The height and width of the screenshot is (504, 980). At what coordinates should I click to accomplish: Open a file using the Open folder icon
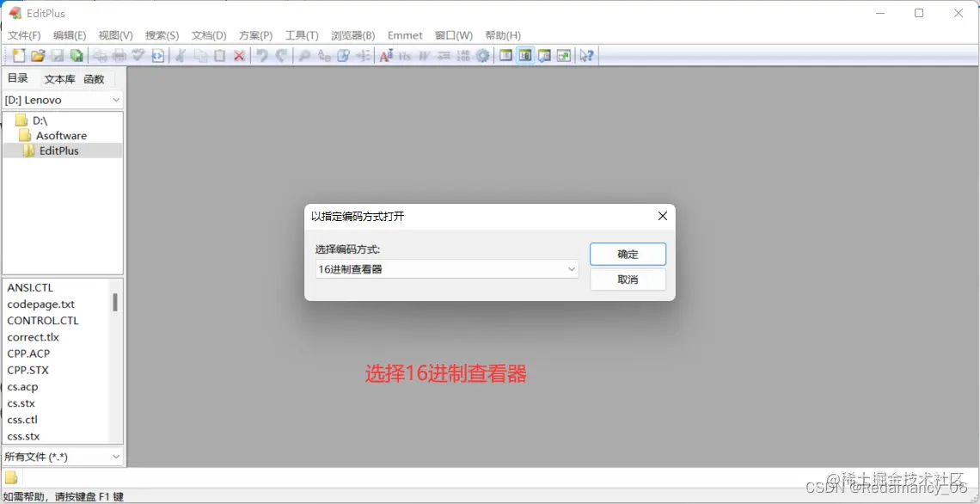tap(38, 55)
